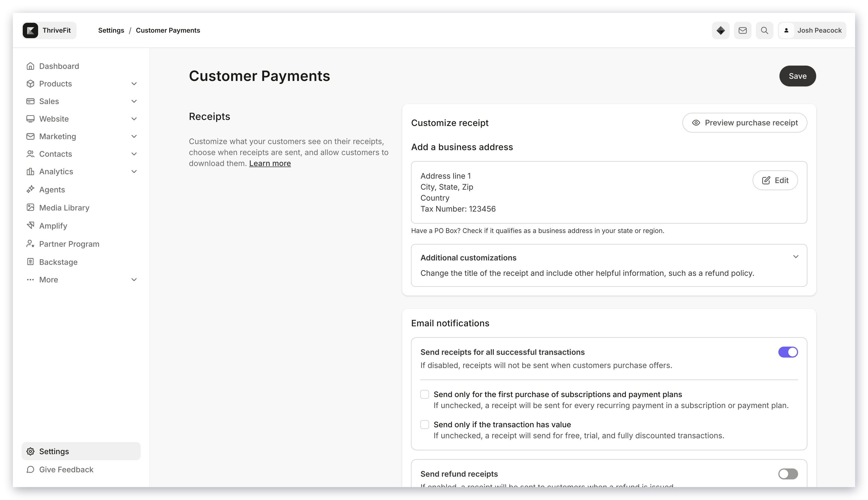Click the user avatar icon

click(x=786, y=30)
